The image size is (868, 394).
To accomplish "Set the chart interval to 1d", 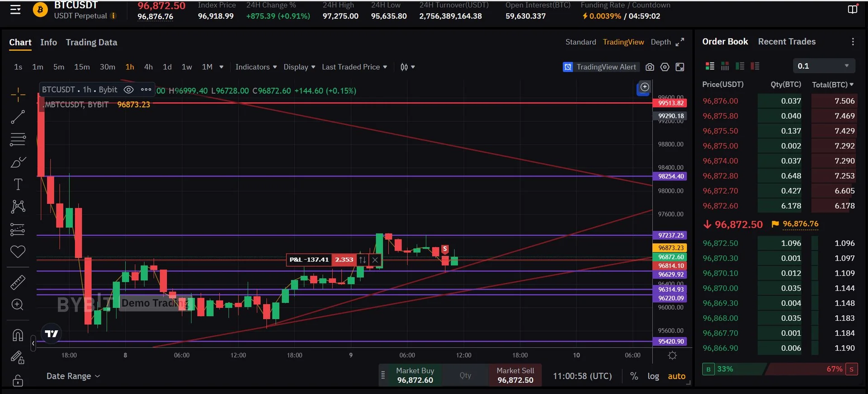I will (x=167, y=67).
